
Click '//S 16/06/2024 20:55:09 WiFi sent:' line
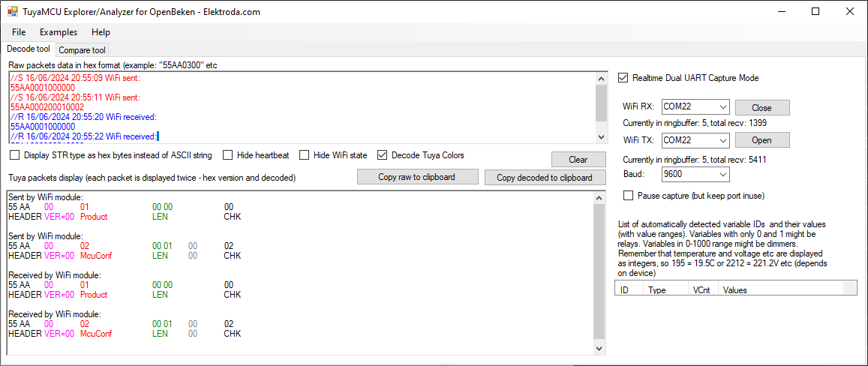[75, 78]
